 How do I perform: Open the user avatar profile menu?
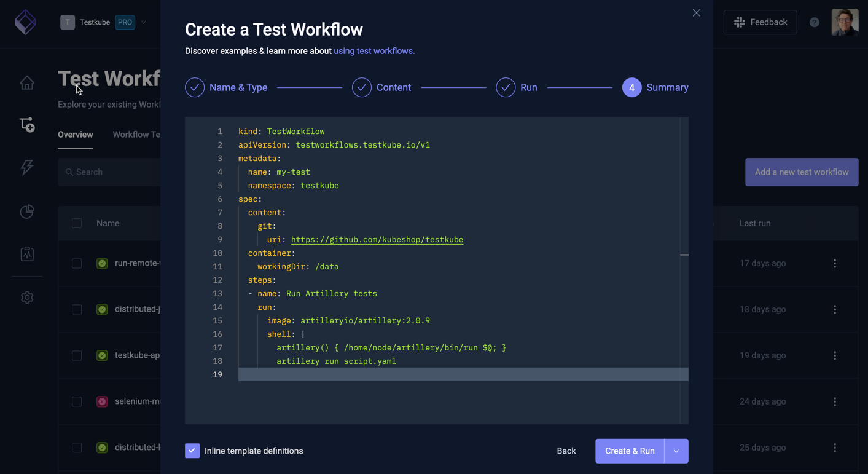tap(845, 22)
